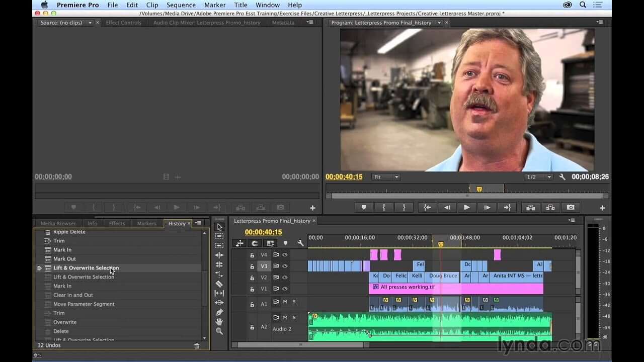This screenshot has width=644, height=362.
Task: Go to Out point in Program monitor
Action: [507, 207]
